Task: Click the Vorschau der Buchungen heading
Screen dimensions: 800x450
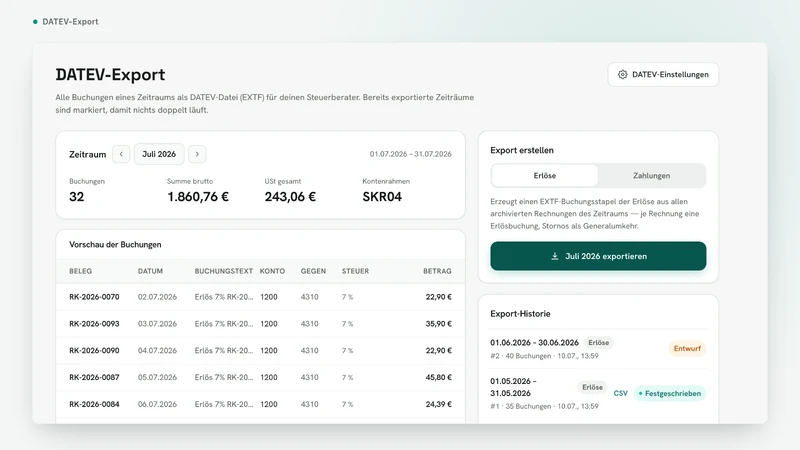Action: [x=115, y=244]
